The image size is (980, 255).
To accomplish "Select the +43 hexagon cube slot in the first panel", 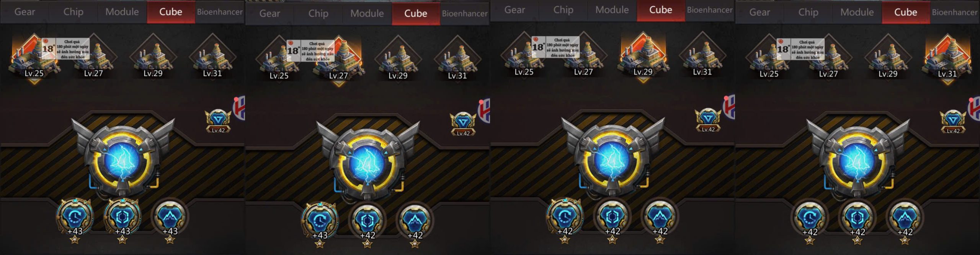I will 122,222.
